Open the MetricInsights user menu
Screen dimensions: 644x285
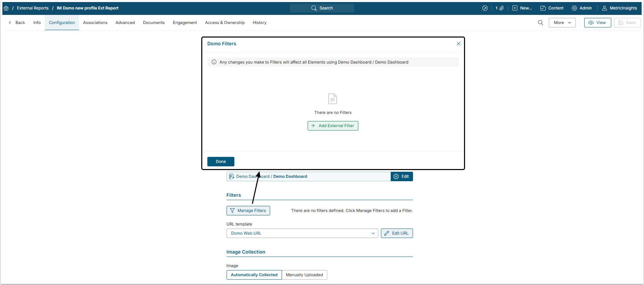click(619, 8)
